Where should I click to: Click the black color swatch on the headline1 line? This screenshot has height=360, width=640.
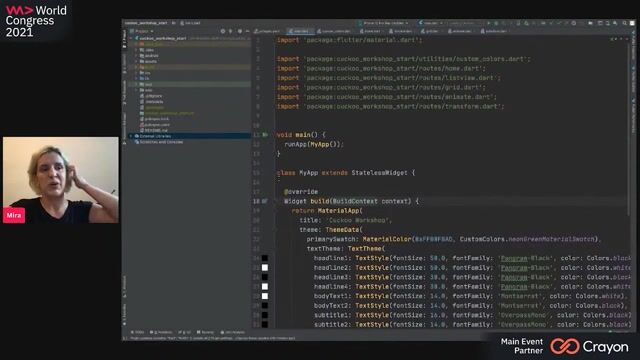(265, 258)
